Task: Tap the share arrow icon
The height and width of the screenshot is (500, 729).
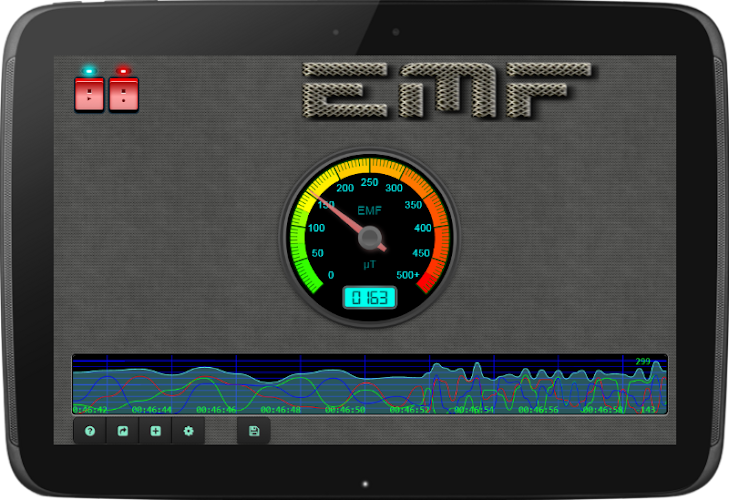Action: coord(123,431)
